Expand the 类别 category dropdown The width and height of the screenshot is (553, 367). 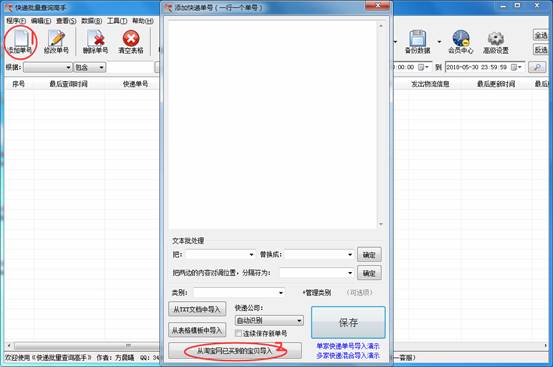click(x=281, y=293)
